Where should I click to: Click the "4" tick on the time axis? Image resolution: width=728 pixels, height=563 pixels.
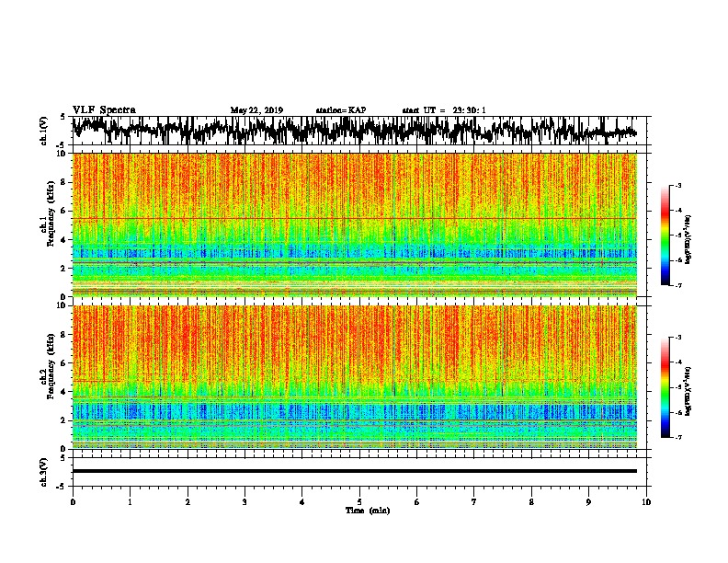(x=302, y=502)
